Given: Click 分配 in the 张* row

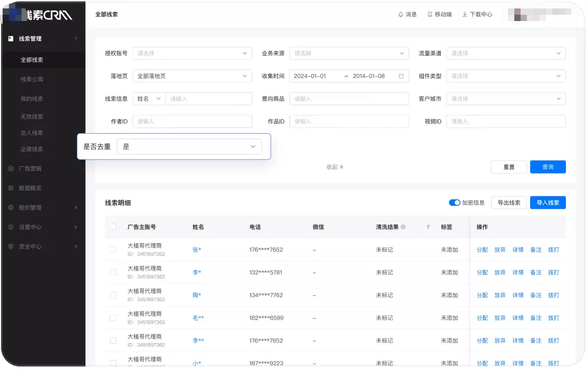Looking at the screenshot, I should (482, 250).
